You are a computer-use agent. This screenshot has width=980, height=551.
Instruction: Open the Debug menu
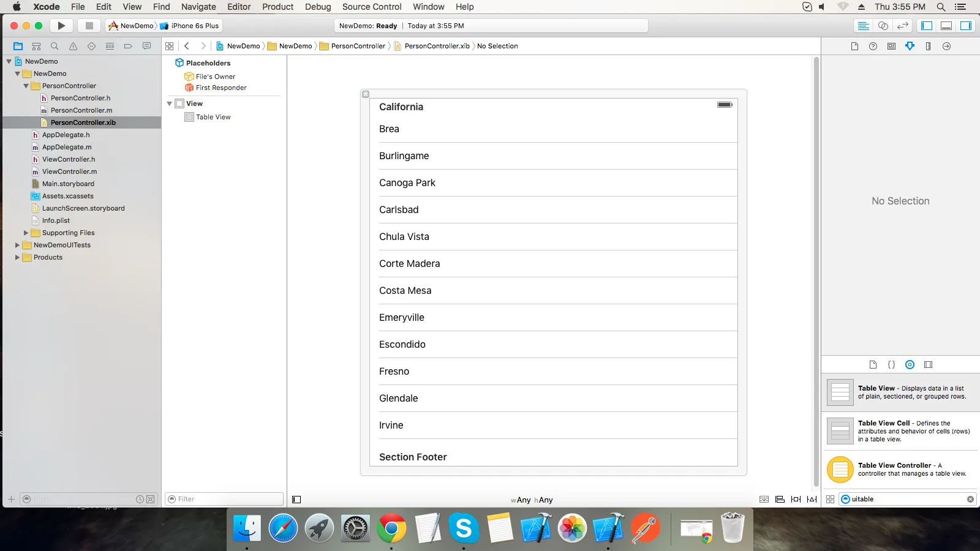coord(318,7)
